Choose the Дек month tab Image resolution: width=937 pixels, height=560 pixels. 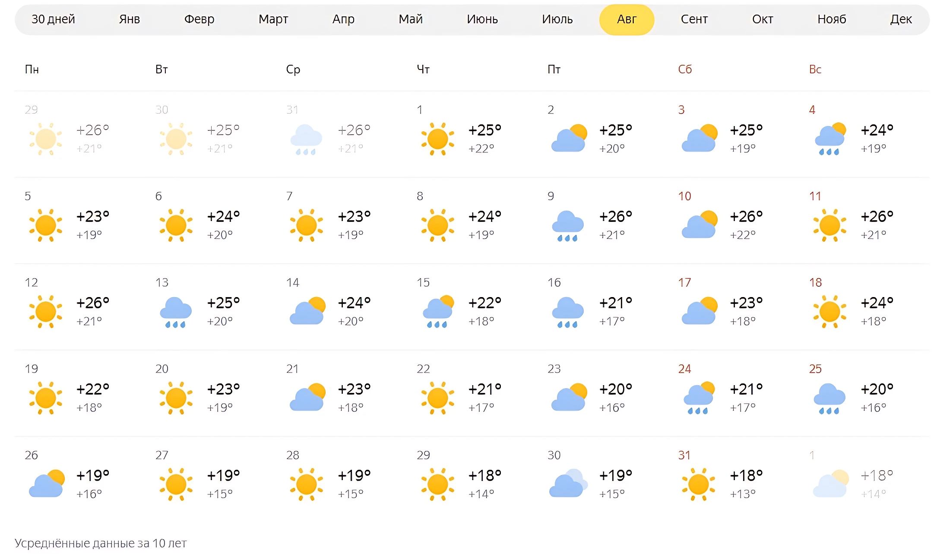tap(901, 19)
